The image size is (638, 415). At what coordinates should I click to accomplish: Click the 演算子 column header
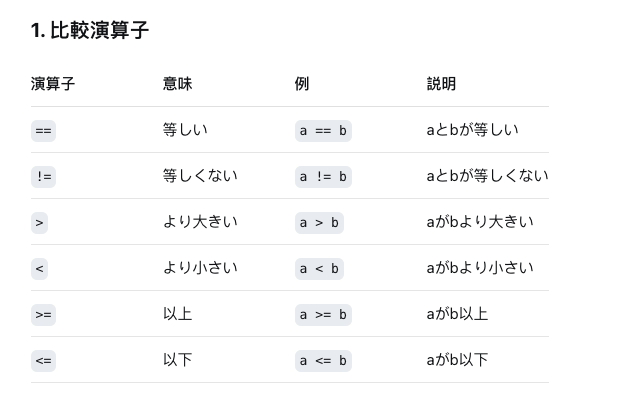click(x=53, y=84)
